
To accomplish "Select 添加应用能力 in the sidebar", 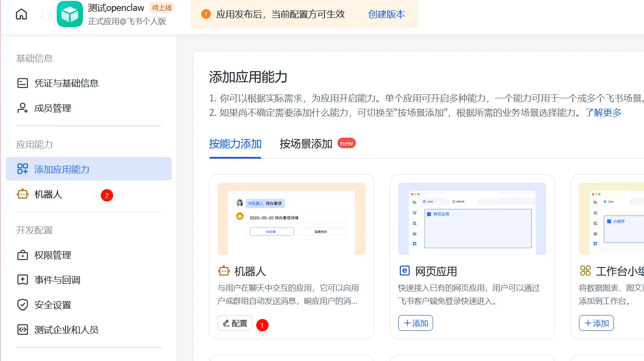I will [89, 169].
